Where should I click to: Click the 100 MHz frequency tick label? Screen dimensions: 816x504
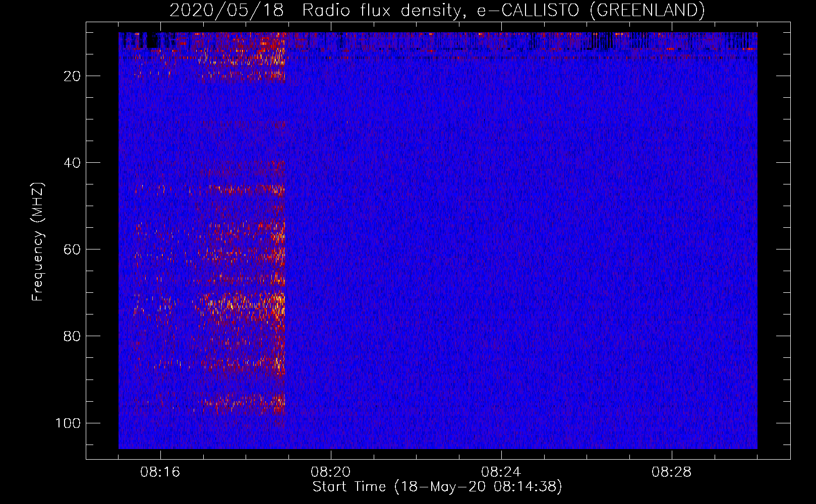[68, 423]
